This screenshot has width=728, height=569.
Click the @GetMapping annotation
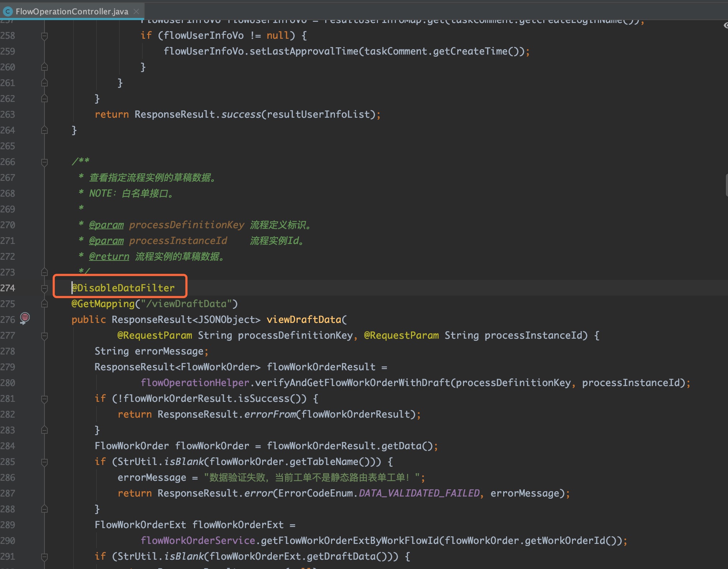[x=103, y=304]
